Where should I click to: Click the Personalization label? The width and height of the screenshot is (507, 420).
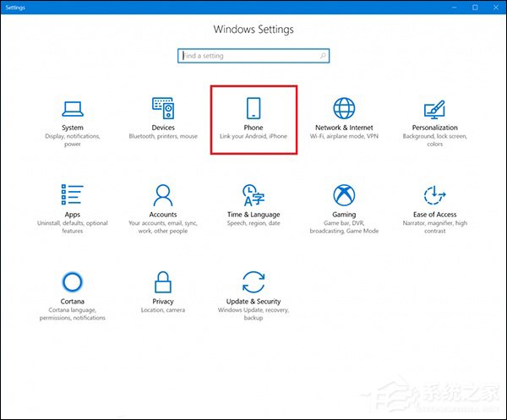tap(434, 128)
